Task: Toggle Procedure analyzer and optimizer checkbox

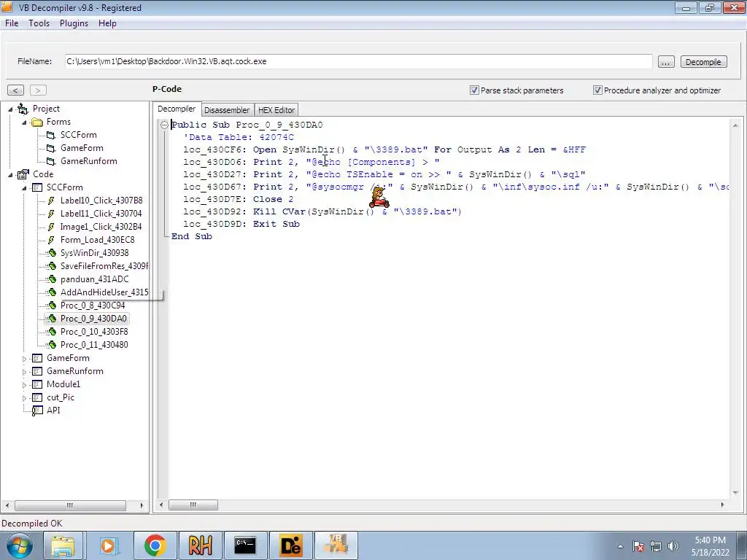Action: [597, 90]
